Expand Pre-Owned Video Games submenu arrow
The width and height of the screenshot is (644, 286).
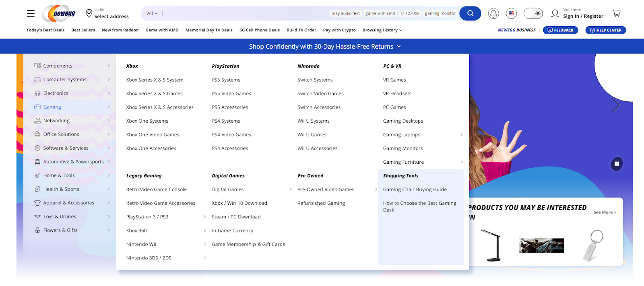(x=376, y=189)
